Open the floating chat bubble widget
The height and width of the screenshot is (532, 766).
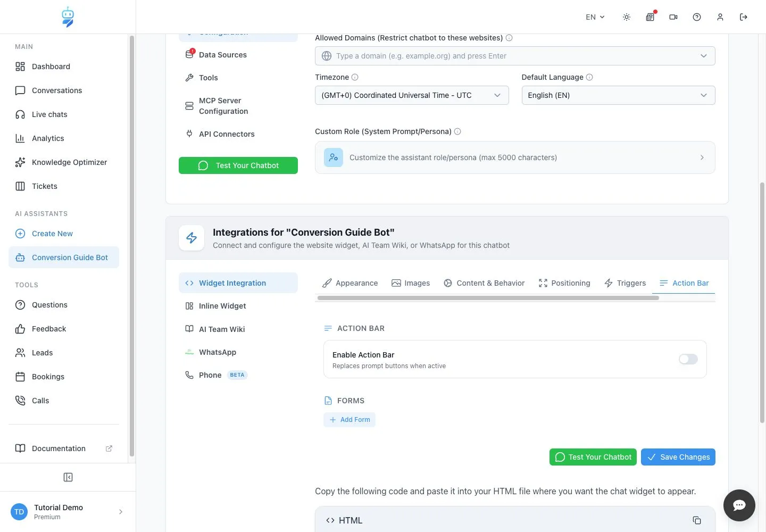pyautogui.click(x=739, y=505)
